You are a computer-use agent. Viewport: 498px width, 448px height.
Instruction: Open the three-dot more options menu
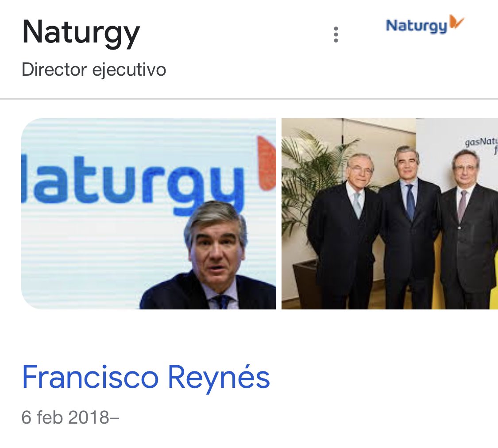[x=336, y=34]
